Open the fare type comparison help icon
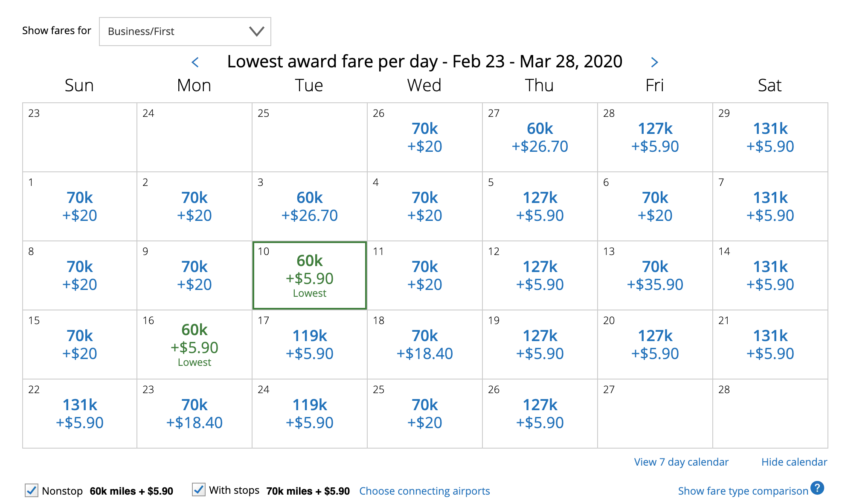 [817, 488]
